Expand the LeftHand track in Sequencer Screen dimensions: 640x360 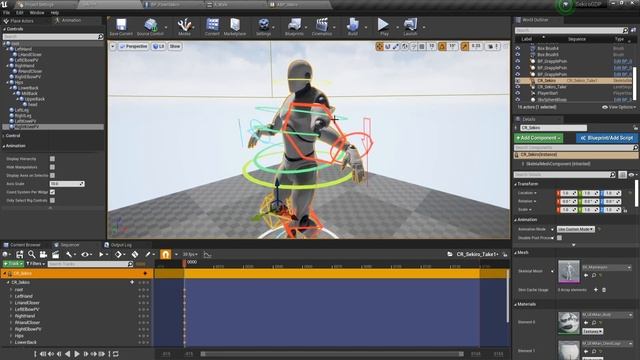[11, 296]
